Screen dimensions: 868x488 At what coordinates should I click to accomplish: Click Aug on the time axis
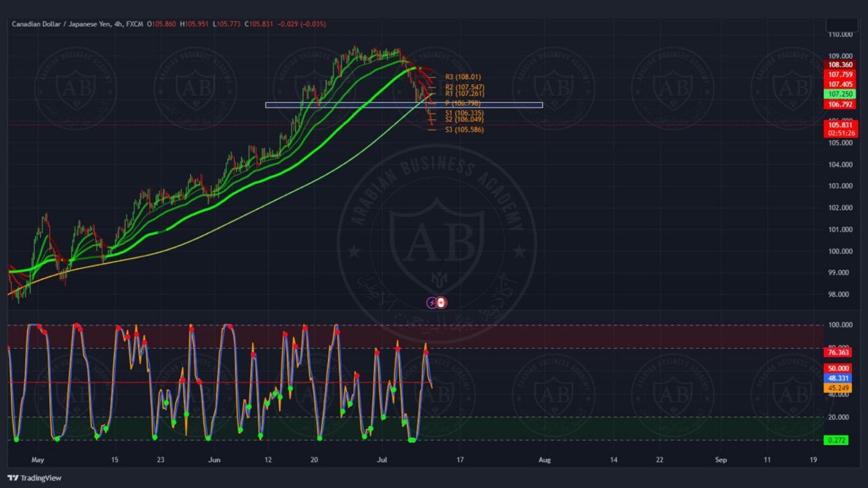click(545, 460)
